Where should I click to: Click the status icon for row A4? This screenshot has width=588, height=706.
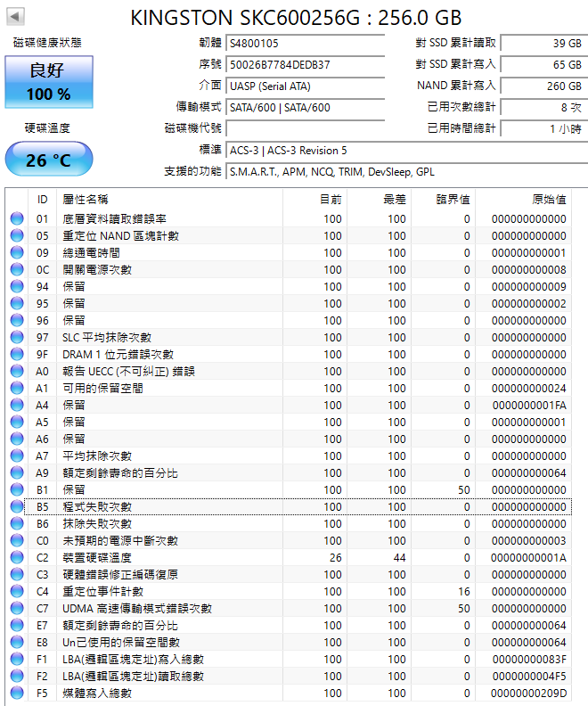pos(17,406)
